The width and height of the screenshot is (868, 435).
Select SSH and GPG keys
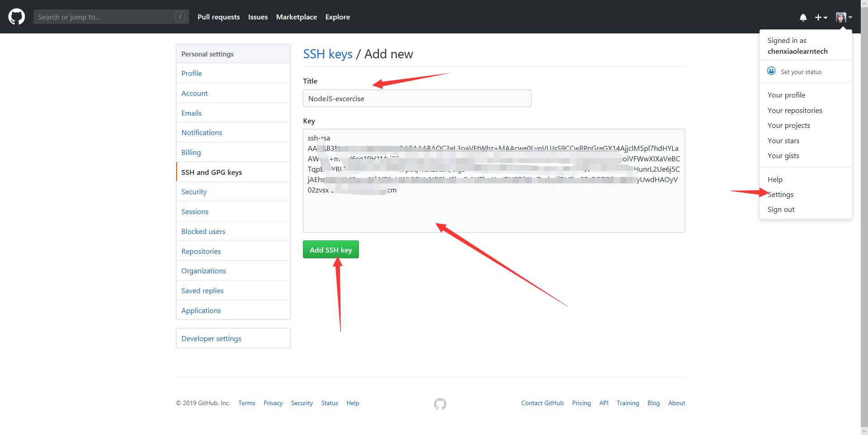[x=233, y=172]
